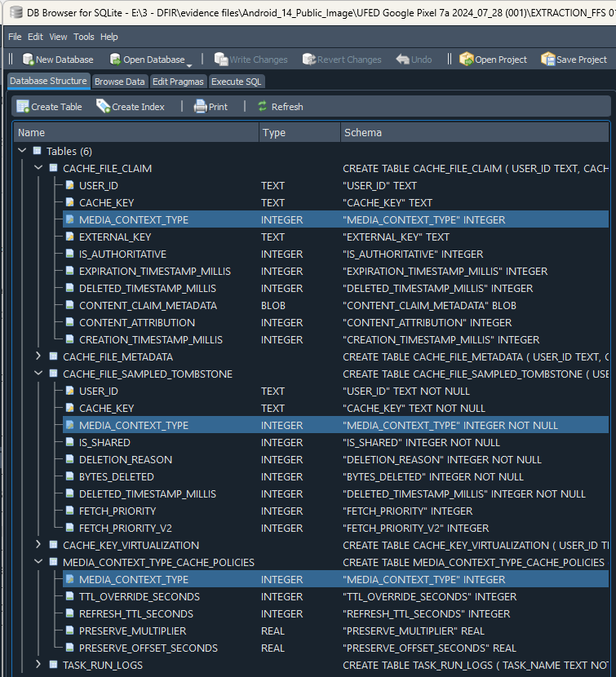The height and width of the screenshot is (677, 616).
Task: Click the CACHE_FILE_SAMPLED_TOMBSTONE table icon
Action: click(x=53, y=374)
